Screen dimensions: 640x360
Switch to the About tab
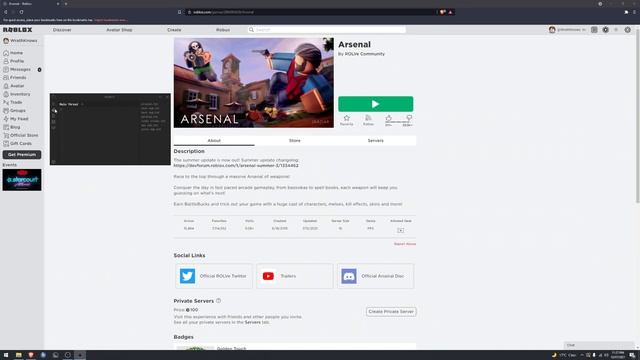click(214, 141)
